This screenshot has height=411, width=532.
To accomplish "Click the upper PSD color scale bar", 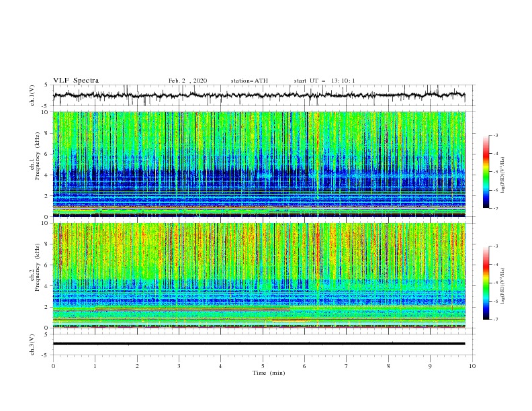I will 486,172.
